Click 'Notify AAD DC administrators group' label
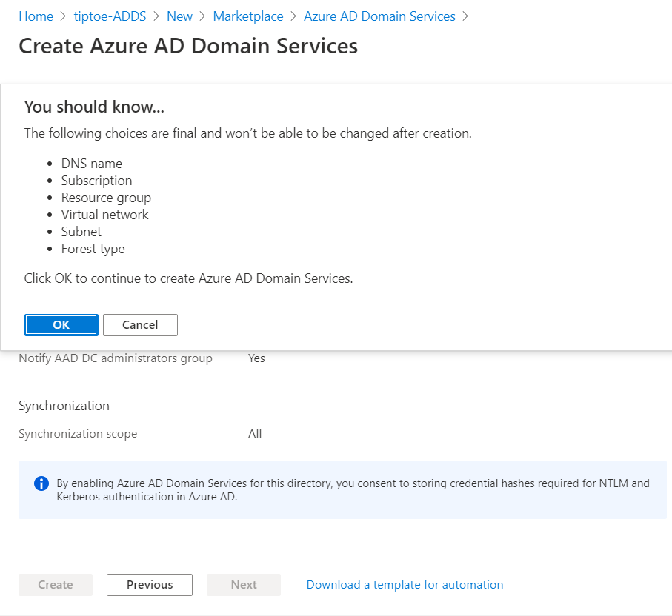 point(116,358)
